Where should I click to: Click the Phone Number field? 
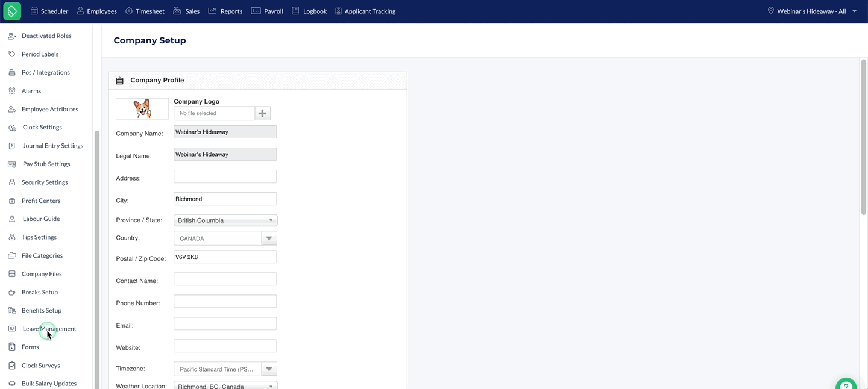225,301
